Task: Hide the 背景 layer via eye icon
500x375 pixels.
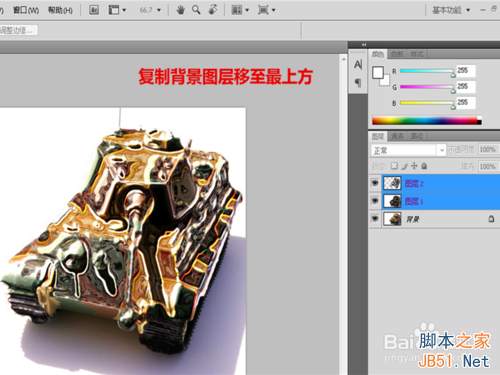Action: tap(375, 219)
